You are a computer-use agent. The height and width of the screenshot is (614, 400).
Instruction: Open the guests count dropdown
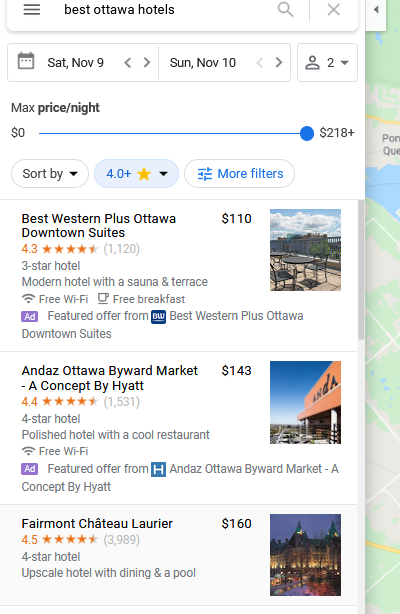click(327, 63)
